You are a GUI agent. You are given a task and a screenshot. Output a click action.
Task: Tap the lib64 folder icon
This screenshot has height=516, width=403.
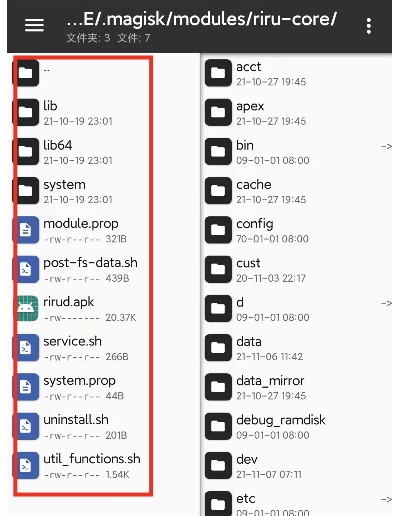coord(26,151)
